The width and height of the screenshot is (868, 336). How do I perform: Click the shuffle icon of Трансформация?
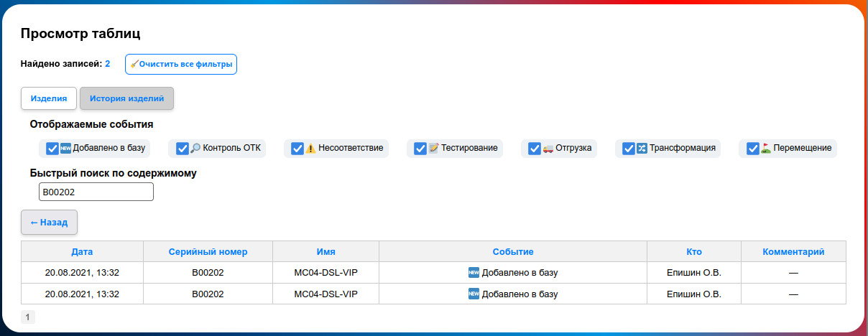pyautogui.click(x=642, y=149)
